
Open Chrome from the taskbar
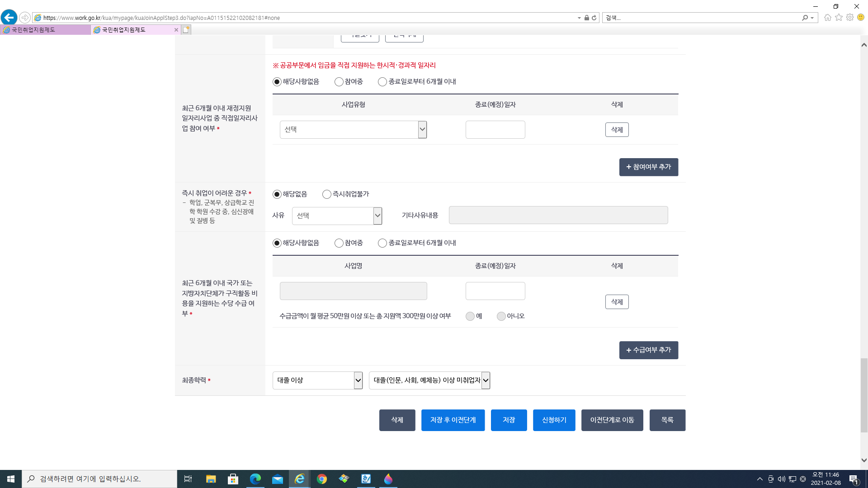(x=321, y=479)
